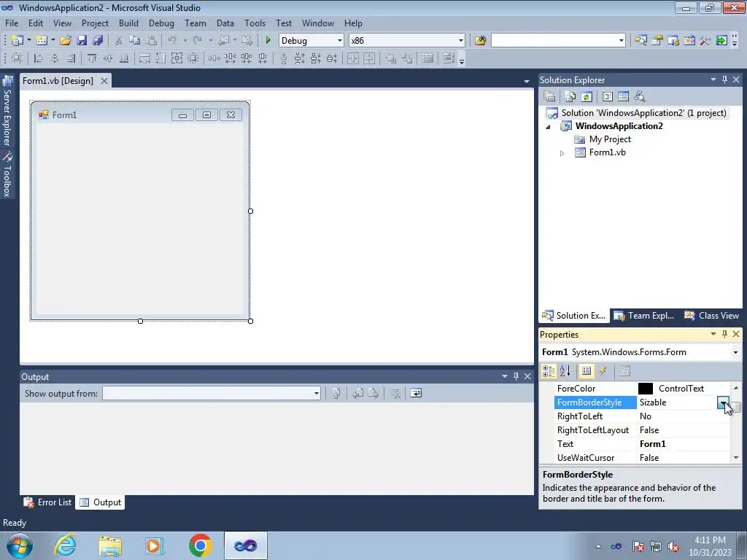Open the Build menu
The image size is (747, 560).
(128, 23)
